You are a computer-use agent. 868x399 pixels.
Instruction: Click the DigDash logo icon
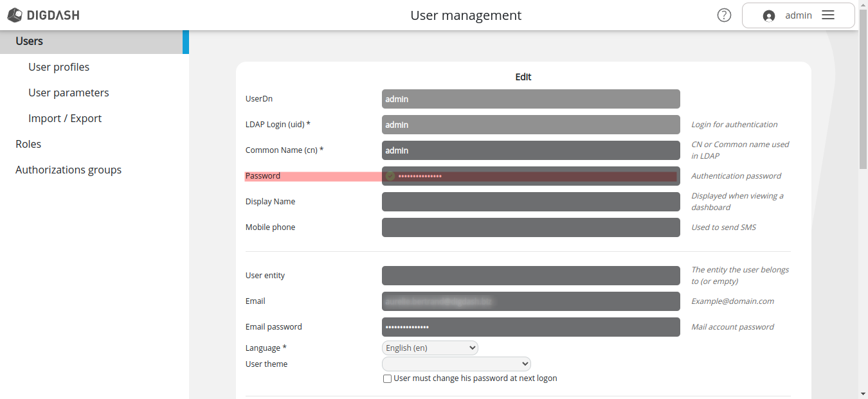point(14,15)
